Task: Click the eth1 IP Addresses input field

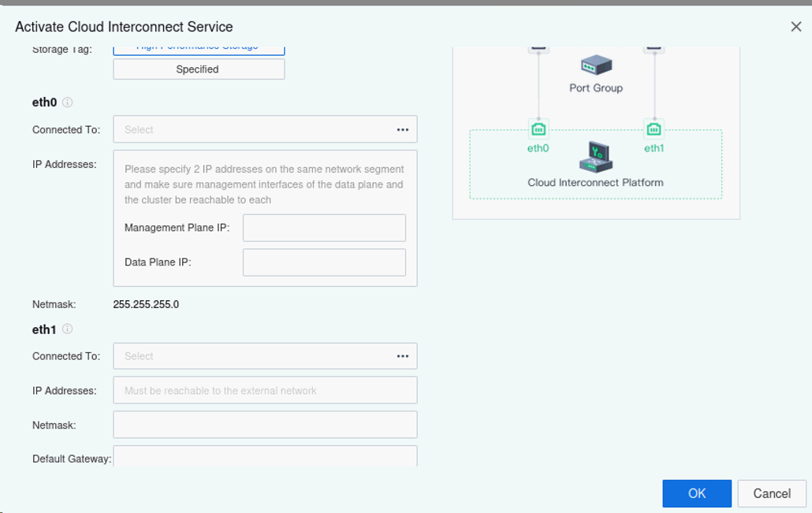Action: 265,389
